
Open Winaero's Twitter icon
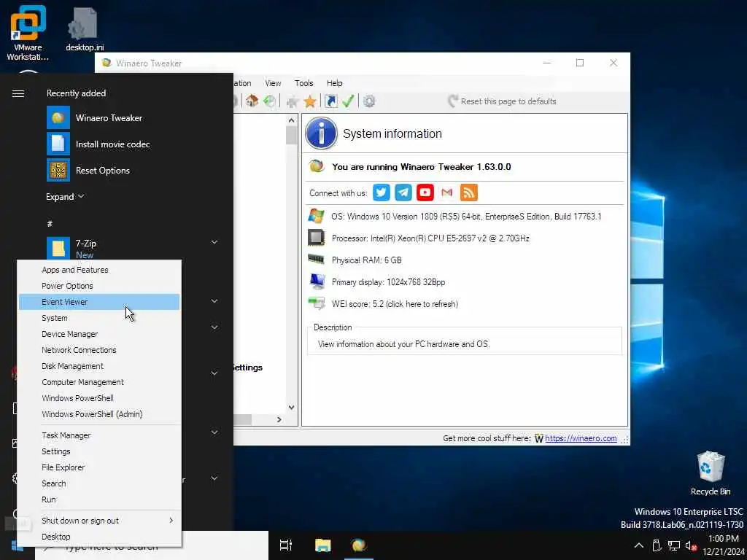click(381, 192)
